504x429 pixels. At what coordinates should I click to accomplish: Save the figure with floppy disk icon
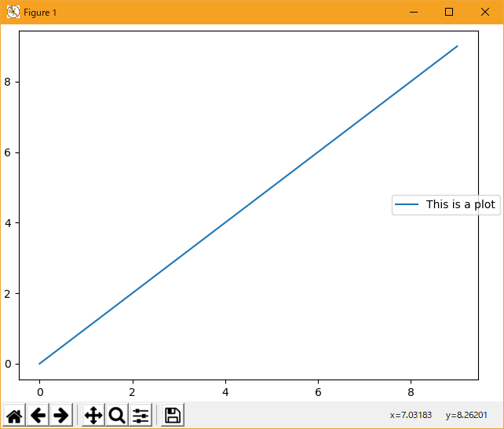tap(173, 415)
